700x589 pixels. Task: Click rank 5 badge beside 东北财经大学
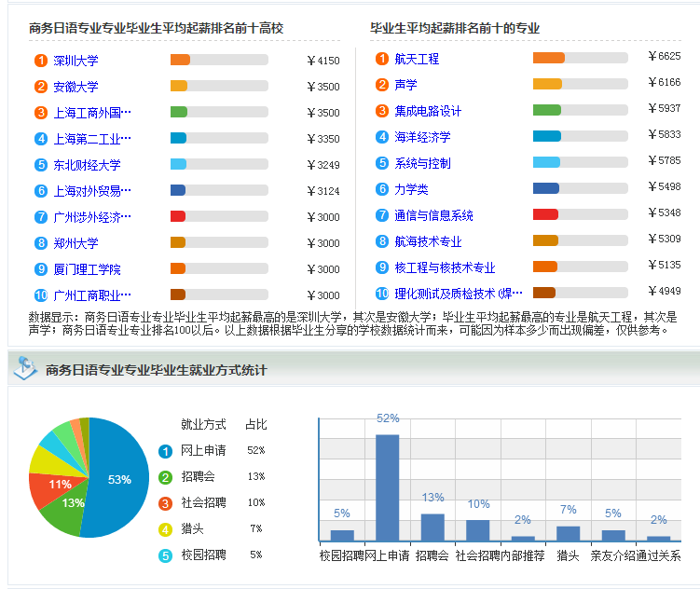point(41,165)
